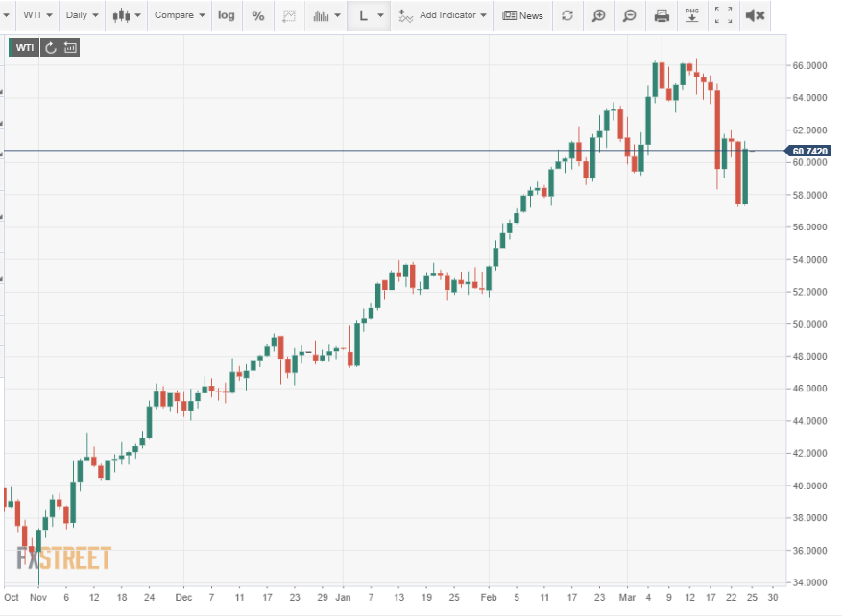Click the 66.0000 price axis label
This screenshot has width=843, height=616.
[809, 65]
